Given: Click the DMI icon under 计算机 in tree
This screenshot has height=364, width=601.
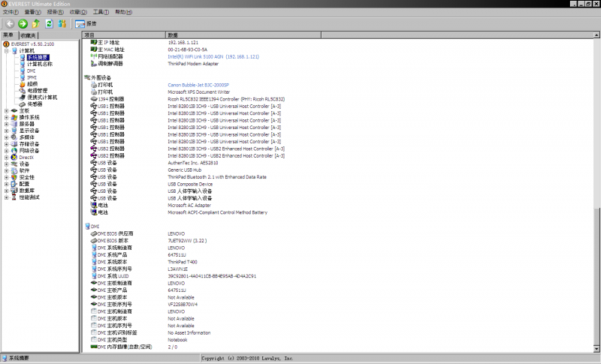Looking at the screenshot, I should [23, 71].
